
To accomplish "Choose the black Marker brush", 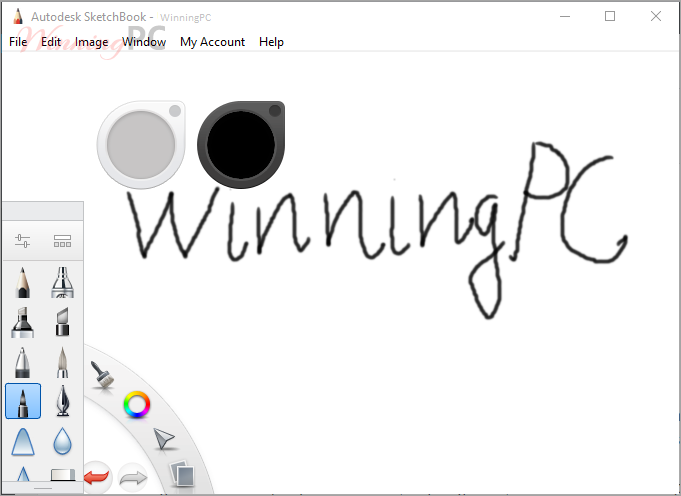I will [23, 322].
